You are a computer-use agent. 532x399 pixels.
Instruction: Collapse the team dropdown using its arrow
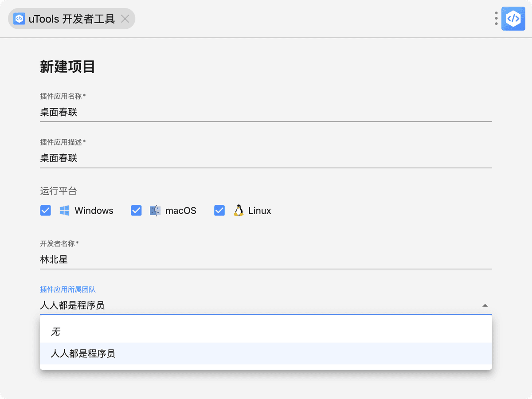(x=485, y=305)
